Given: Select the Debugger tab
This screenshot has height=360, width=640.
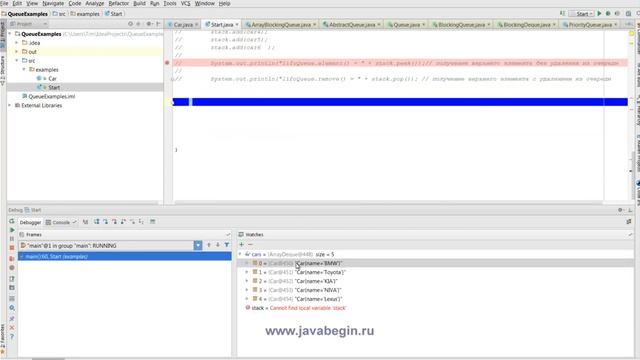Looking at the screenshot, I should (x=30, y=222).
